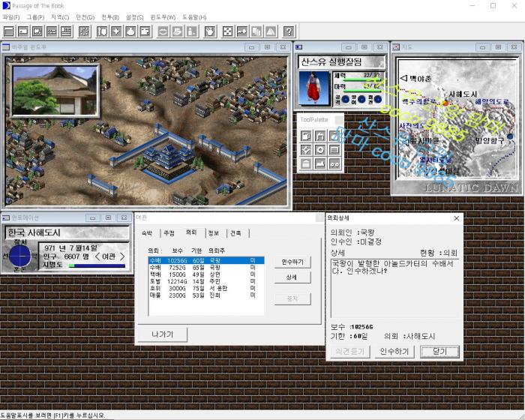Viewport: 525px width, 420px height.
Task: Click 닫기 in the 의뢰상세 dialog
Action: 439,351
